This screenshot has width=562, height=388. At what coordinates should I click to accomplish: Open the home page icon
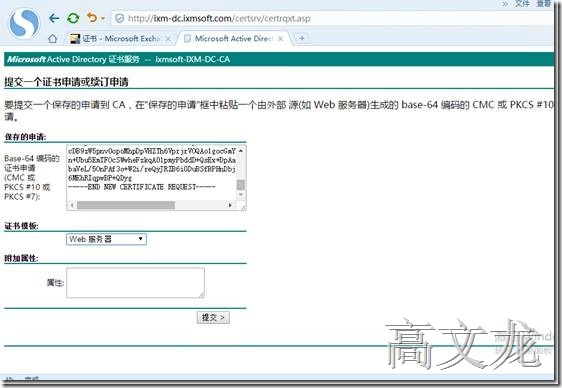tap(53, 39)
